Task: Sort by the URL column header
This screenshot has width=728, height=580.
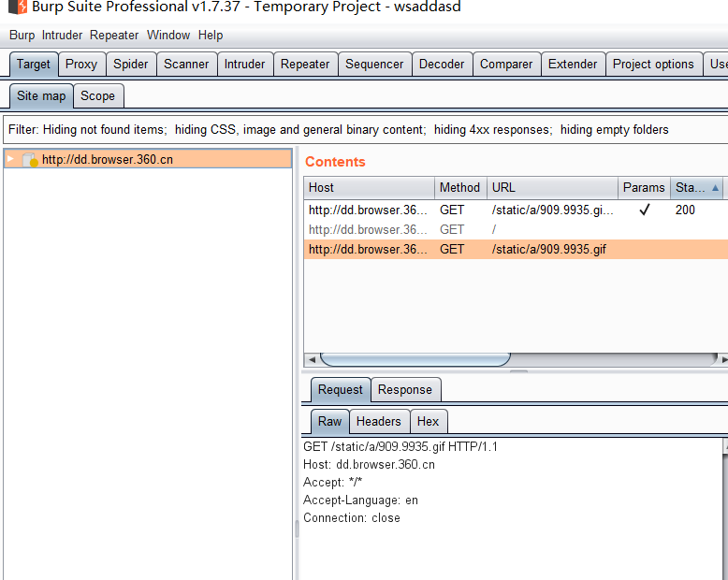Action: tap(552, 188)
